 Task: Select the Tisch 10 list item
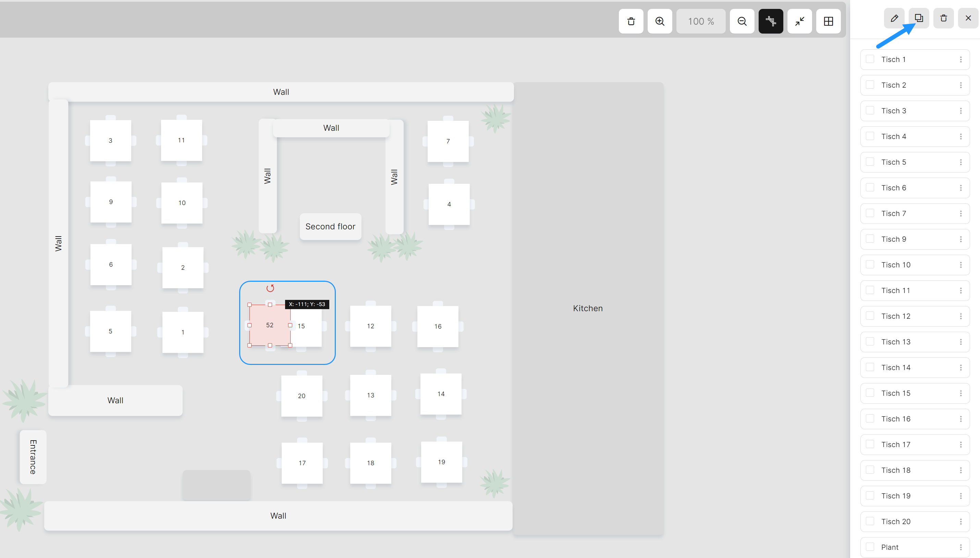(915, 265)
